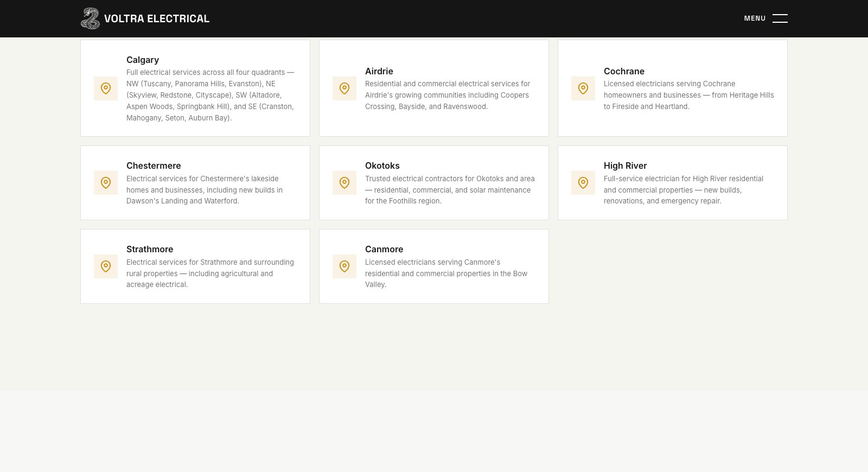868x472 pixels.
Task: Click Cochrane description mentioning Heritage Hills
Action: point(689,95)
